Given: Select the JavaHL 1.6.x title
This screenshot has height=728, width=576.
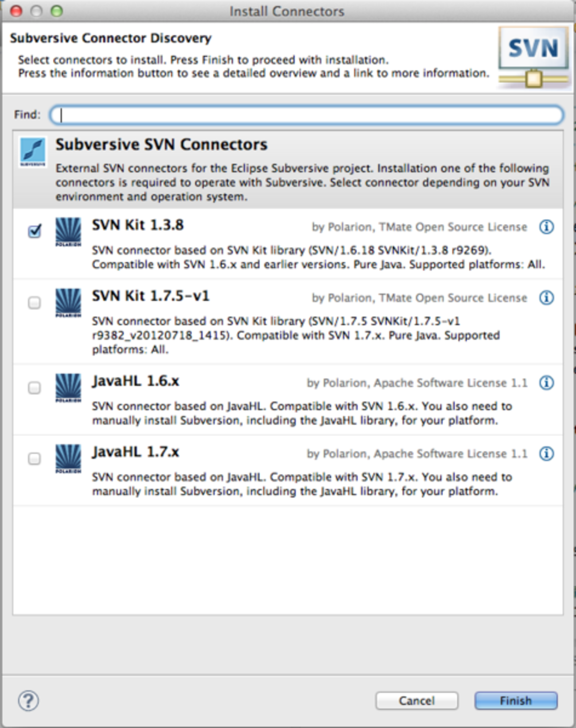Looking at the screenshot, I should (x=136, y=381).
